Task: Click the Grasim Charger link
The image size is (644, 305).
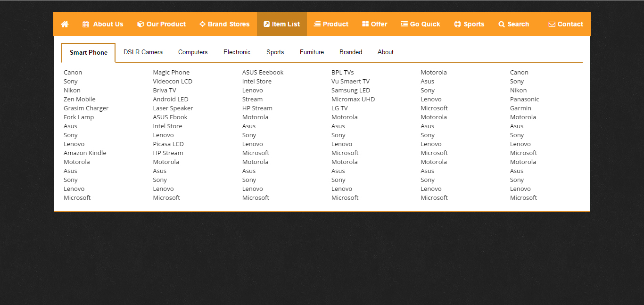Action: (x=86, y=108)
